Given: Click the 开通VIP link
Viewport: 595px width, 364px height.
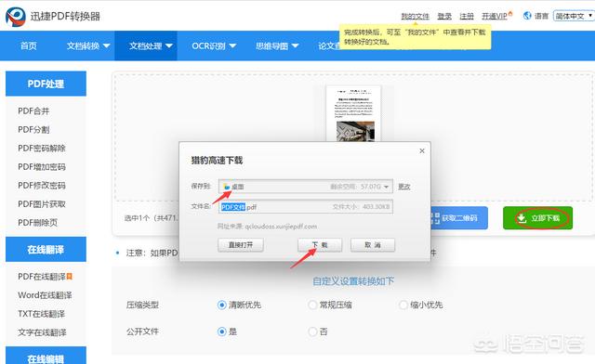Looking at the screenshot, I should [x=495, y=16].
